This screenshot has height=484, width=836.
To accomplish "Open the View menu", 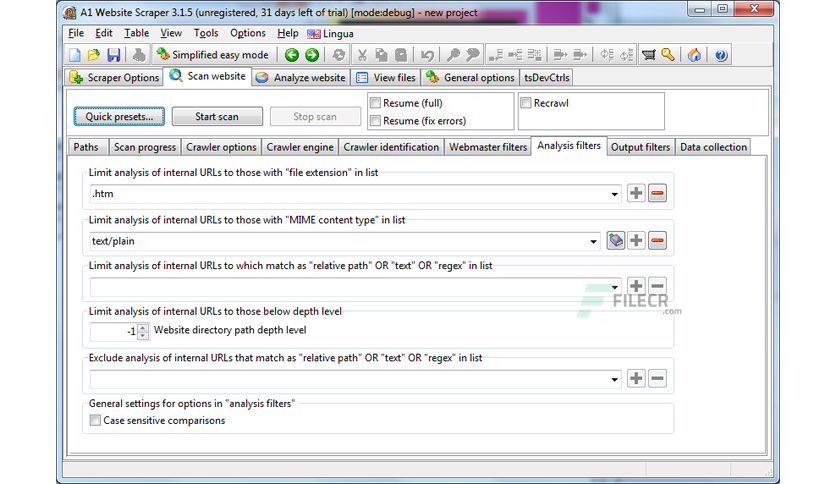I will (171, 33).
